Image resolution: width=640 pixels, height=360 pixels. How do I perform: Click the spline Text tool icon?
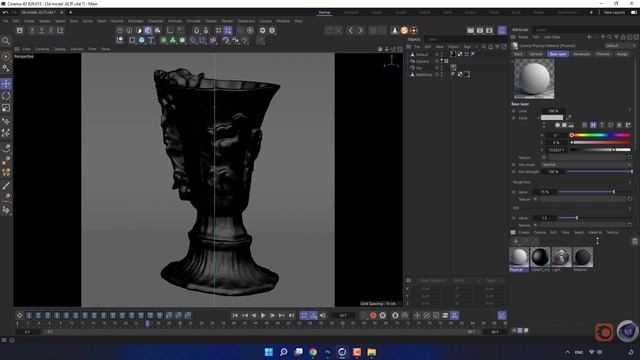tap(151, 40)
